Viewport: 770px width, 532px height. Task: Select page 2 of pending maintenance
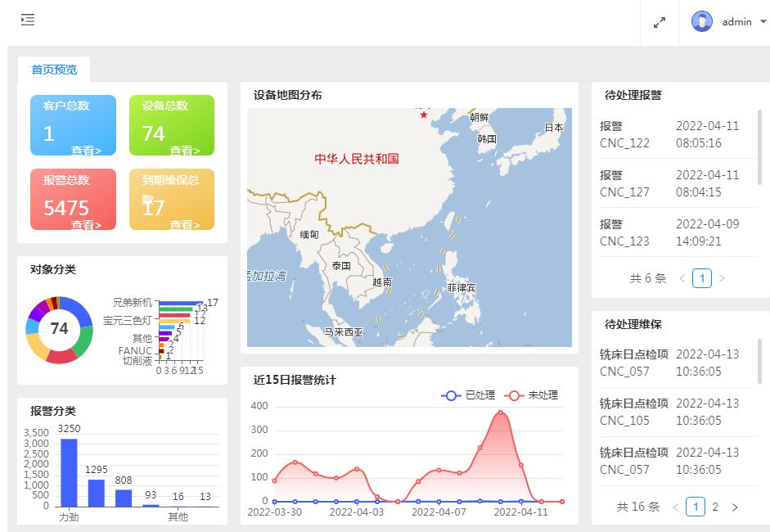(x=715, y=507)
